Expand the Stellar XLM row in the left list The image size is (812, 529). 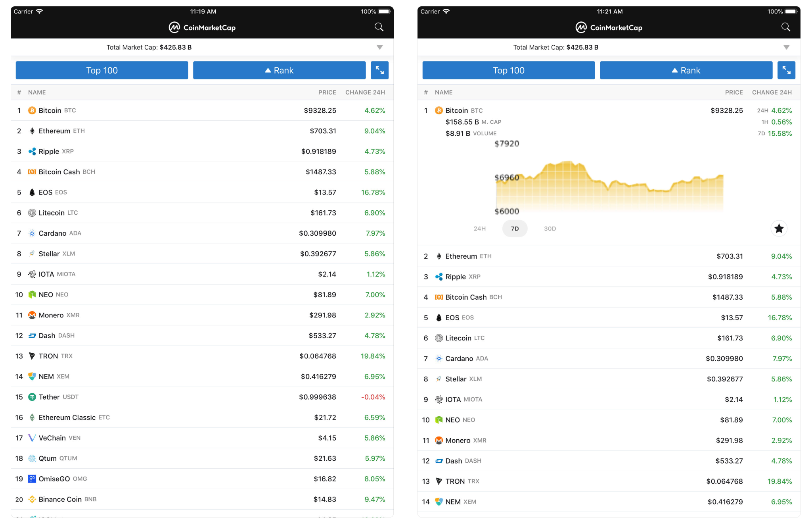(x=202, y=254)
